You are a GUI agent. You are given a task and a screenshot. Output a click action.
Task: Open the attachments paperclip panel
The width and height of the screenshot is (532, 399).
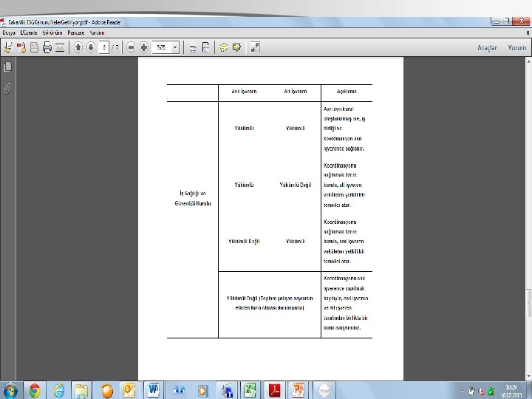pyautogui.click(x=7, y=89)
